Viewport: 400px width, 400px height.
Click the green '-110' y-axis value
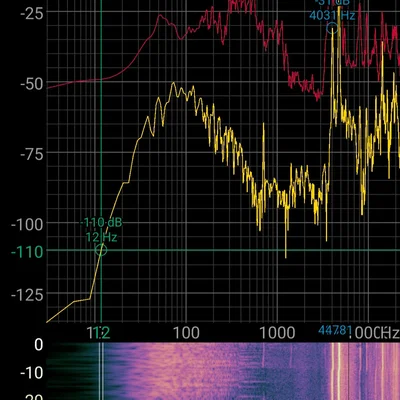27,252
